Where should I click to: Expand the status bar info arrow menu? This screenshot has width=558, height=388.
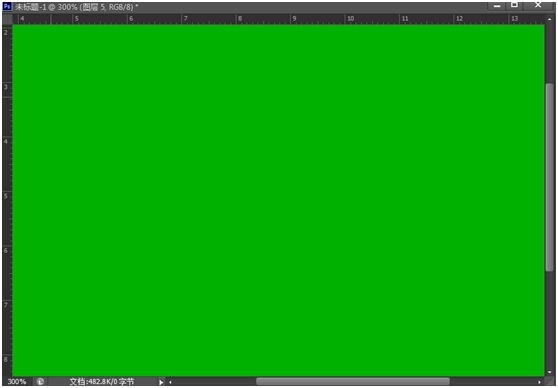(x=161, y=382)
